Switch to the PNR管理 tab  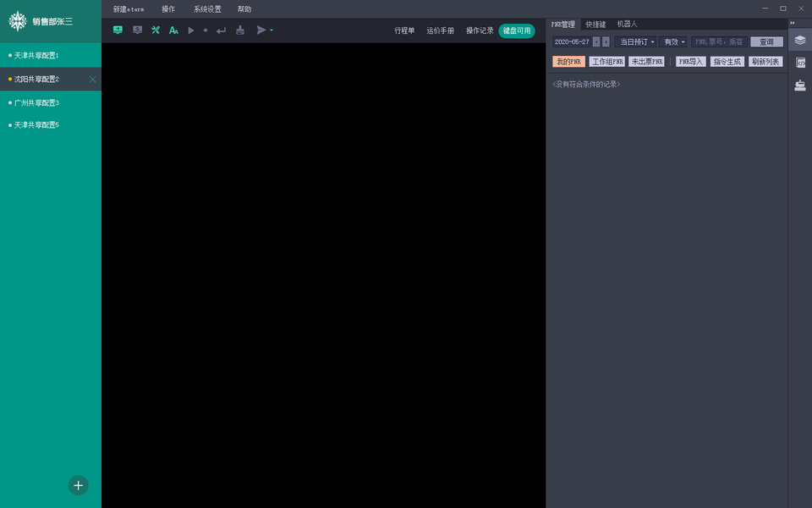coord(563,24)
